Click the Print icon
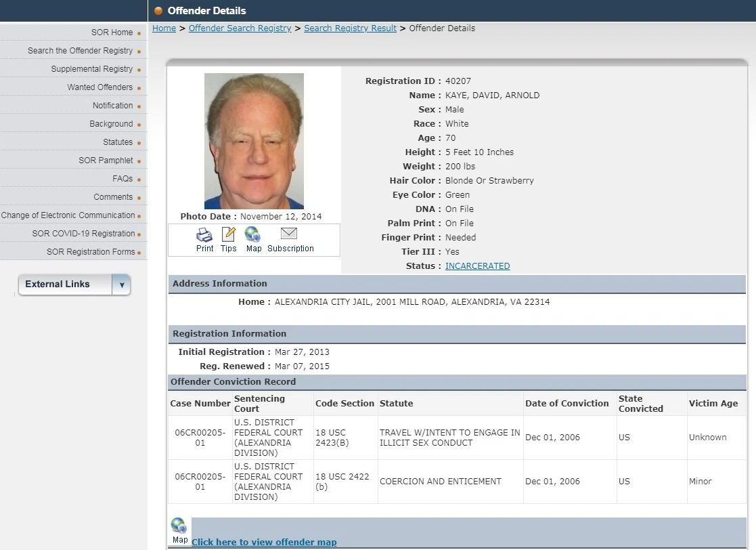The height and width of the screenshot is (550, 756). (204, 236)
